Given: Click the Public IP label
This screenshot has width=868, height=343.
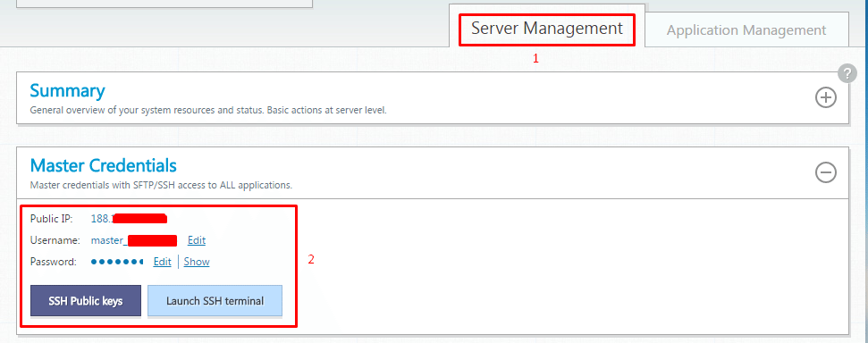Looking at the screenshot, I should (52, 219).
